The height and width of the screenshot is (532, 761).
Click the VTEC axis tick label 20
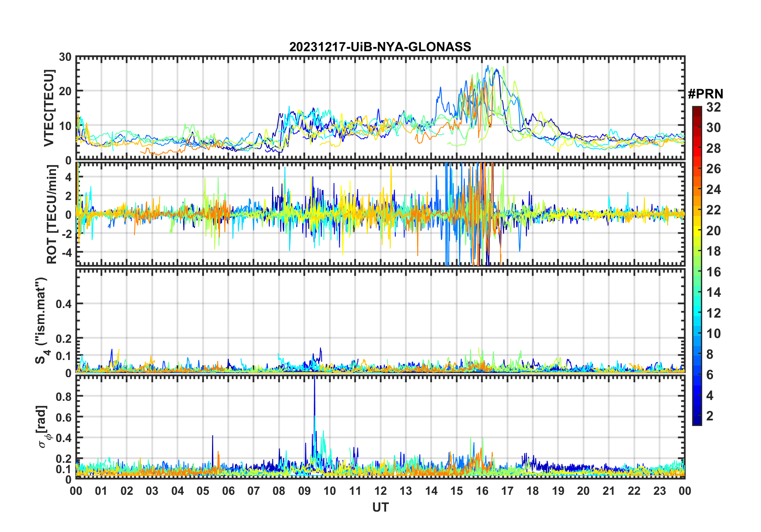65,91
